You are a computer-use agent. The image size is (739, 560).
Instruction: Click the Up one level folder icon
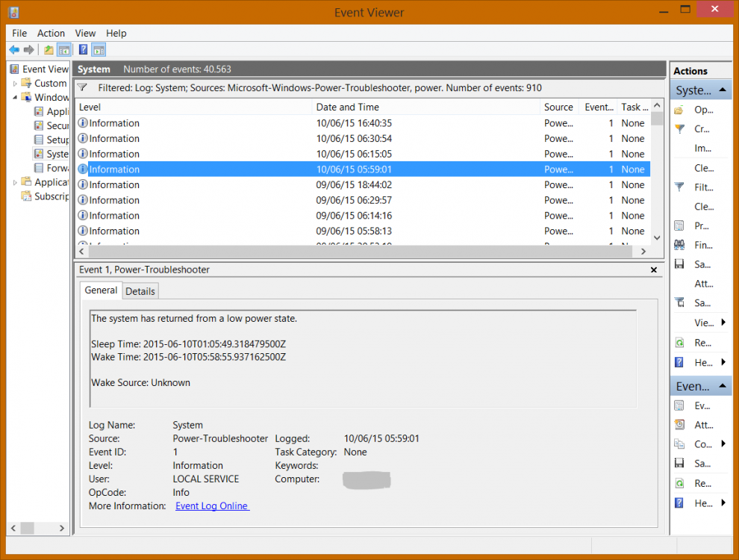pos(49,49)
